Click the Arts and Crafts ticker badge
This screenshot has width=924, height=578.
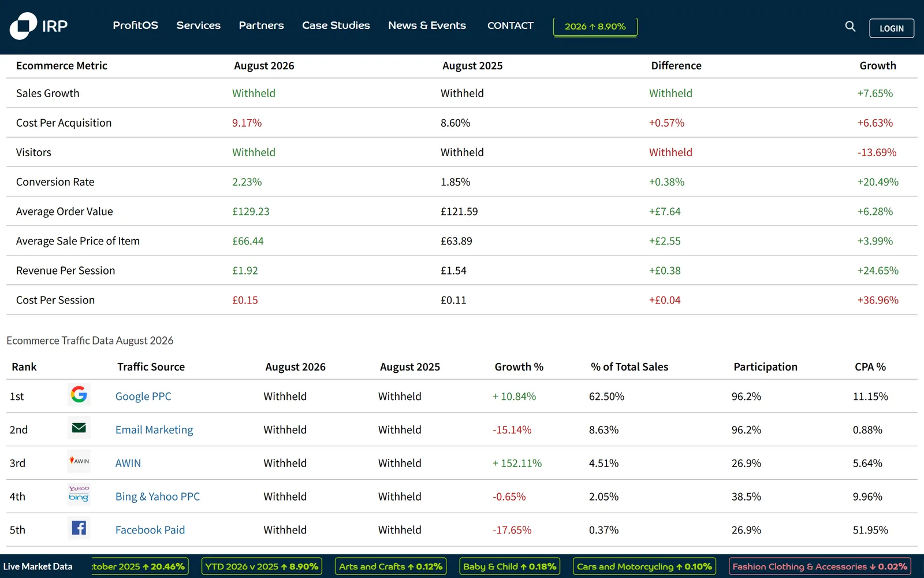pyautogui.click(x=390, y=566)
